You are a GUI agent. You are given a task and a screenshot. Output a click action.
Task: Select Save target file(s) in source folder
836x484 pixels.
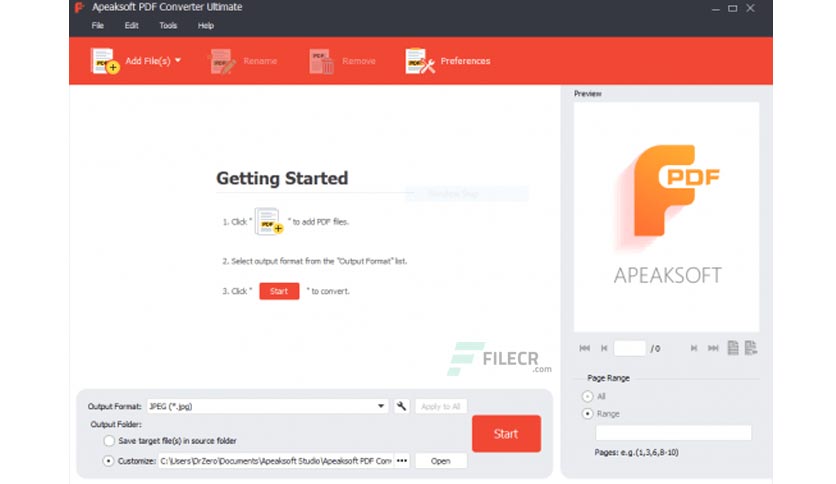click(x=109, y=441)
